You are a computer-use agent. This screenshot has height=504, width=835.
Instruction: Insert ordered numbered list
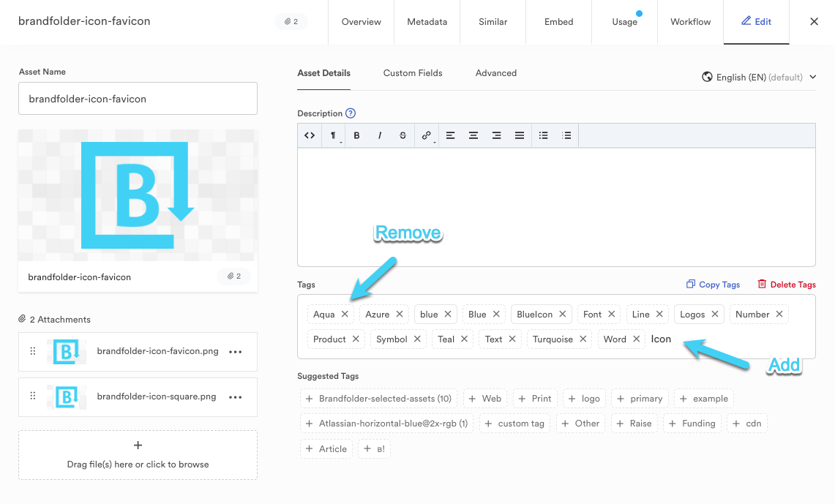(566, 136)
